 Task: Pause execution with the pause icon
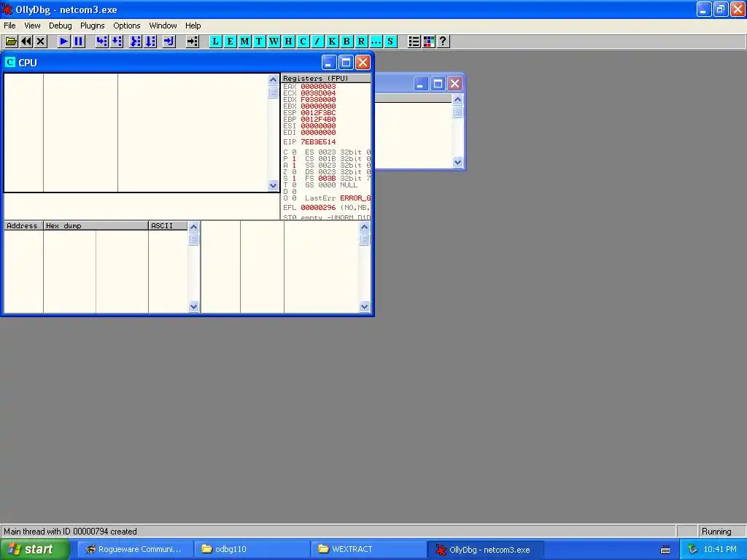[x=79, y=42]
